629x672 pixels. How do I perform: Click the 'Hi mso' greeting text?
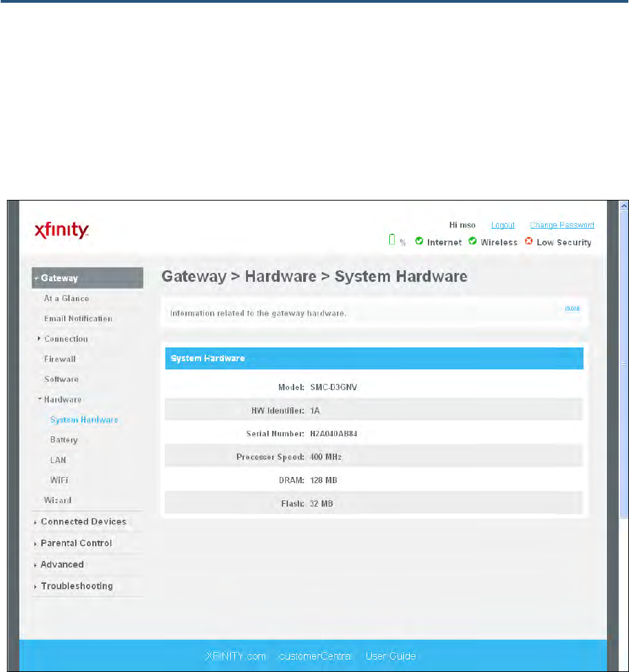point(462,225)
